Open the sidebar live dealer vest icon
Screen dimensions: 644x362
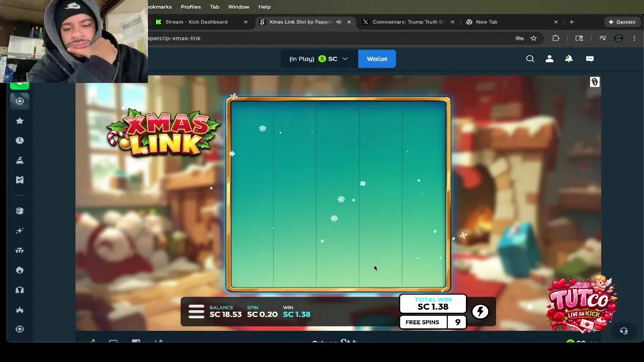[x=20, y=290]
